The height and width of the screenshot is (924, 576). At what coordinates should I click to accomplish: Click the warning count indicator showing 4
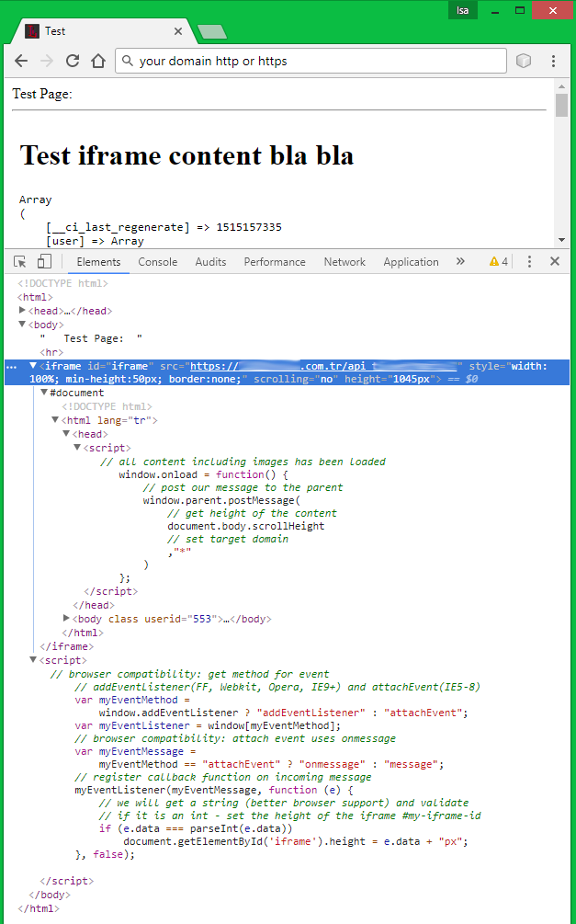pos(498,262)
